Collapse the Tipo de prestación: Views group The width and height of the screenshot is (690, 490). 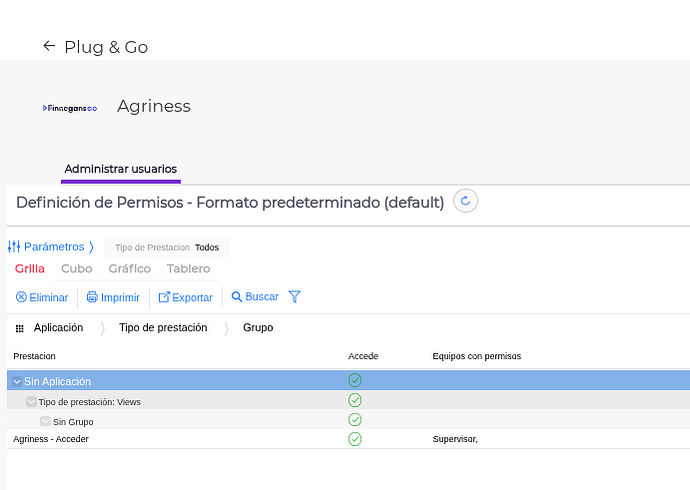coord(31,401)
